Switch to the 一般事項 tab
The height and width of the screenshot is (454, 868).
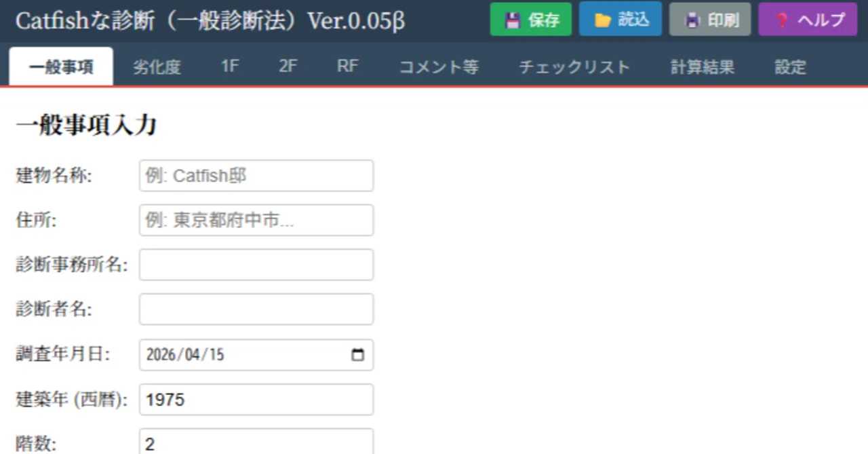pyautogui.click(x=61, y=67)
